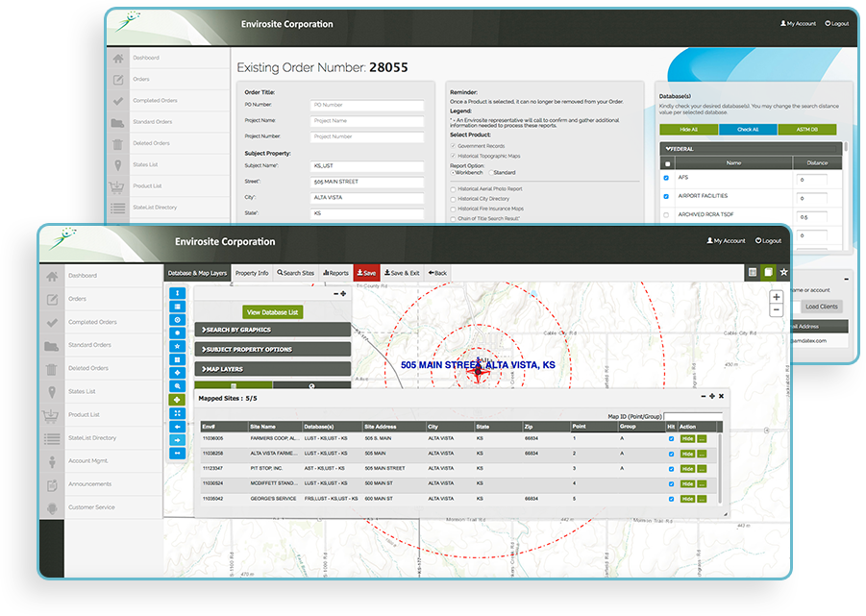Toggle the AIRPORT FACILITIES database checkbox
Viewport: 866px width, 616px height.
coord(666,196)
